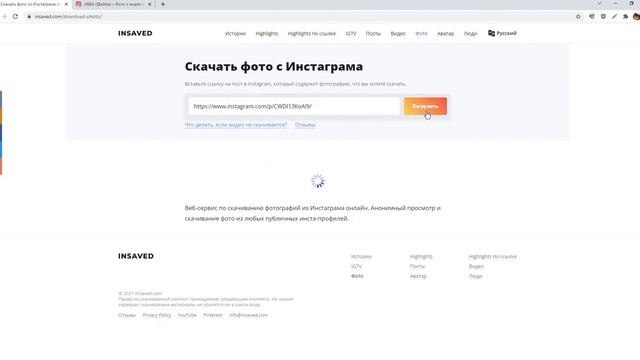The width and height of the screenshot is (640, 360).
Task: Bookmark this page with star icon
Action: [x=578, y=16]
